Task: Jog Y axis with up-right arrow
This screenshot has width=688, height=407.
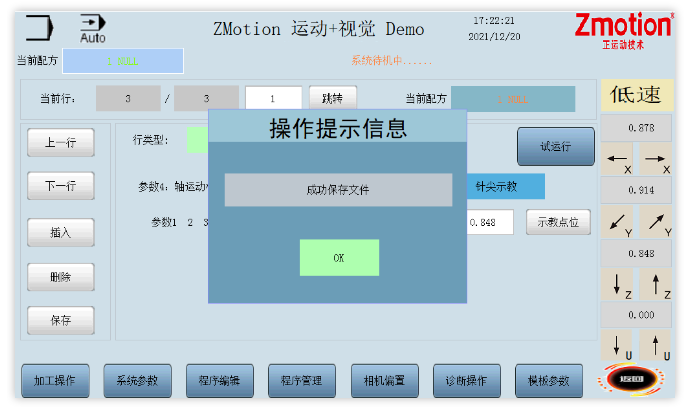Action: pyautogui.click(x=656, y=222)
